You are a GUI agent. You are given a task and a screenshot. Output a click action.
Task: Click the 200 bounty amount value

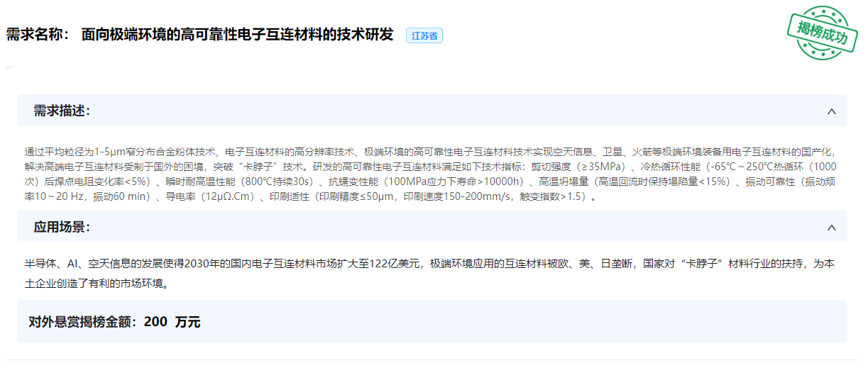tap(155, 322)
